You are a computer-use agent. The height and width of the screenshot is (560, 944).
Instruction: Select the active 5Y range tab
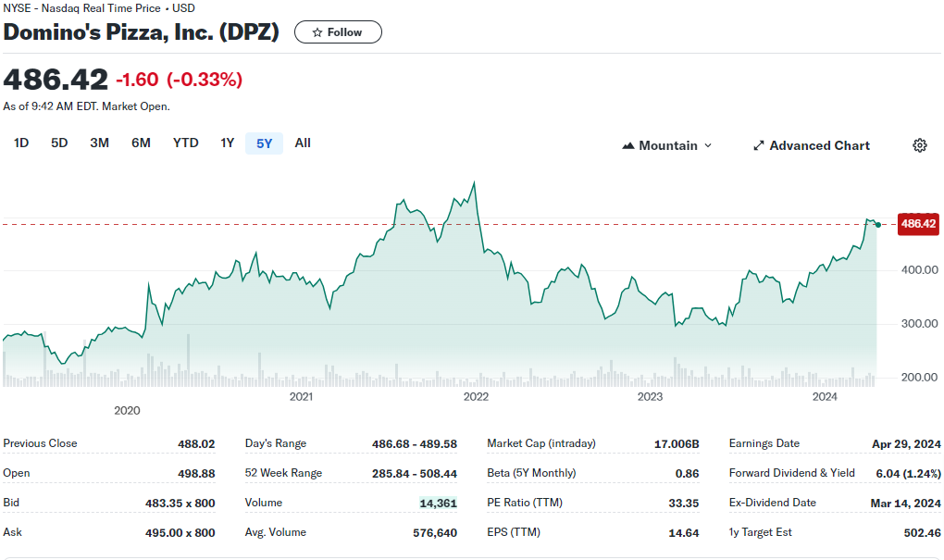tap(265, 143)
